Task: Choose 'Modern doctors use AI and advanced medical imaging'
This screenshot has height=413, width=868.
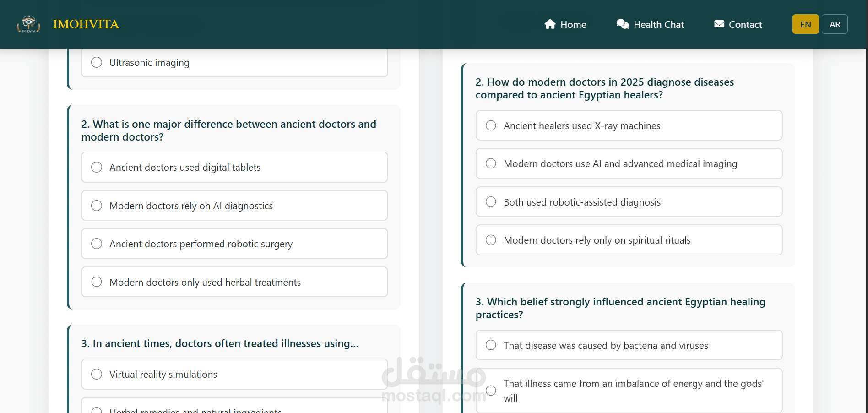Action: pyautogui.click(x=491, y=164)
